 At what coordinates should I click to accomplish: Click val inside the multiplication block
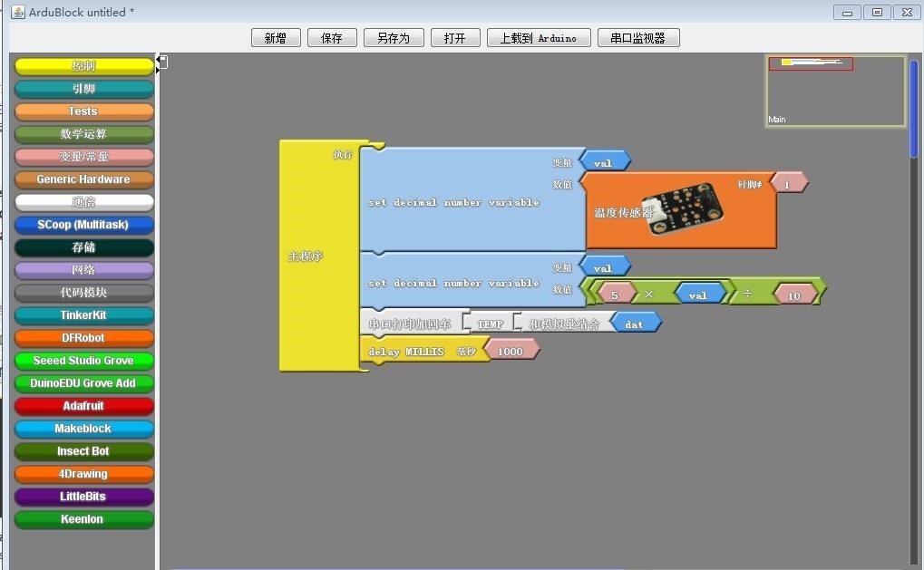pyautogui.click(x=699, y=294)
